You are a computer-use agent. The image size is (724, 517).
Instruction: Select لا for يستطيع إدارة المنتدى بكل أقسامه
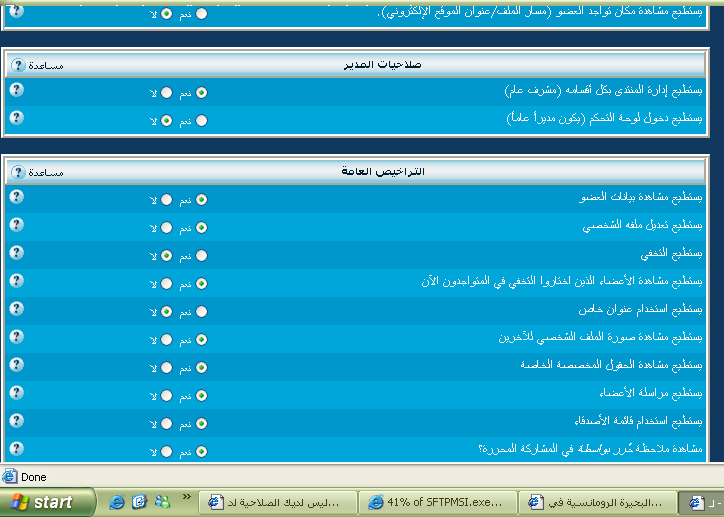pos(167,93)
